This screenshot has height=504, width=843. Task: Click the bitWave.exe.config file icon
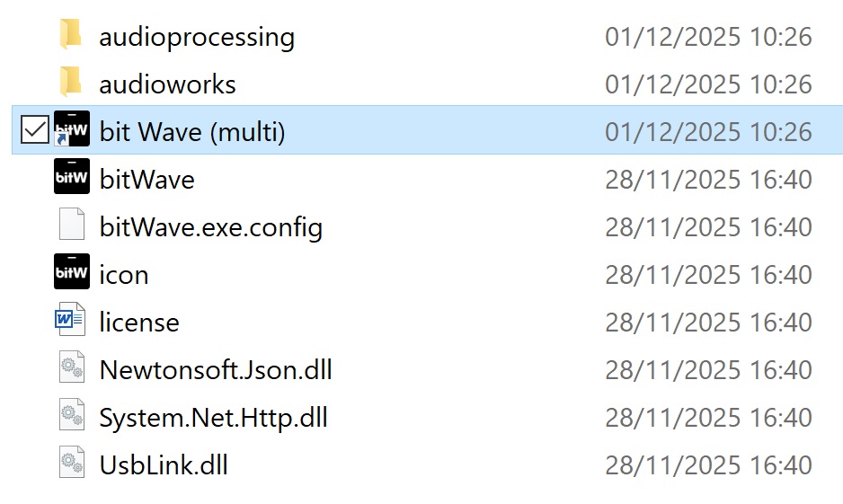(72, 226)
